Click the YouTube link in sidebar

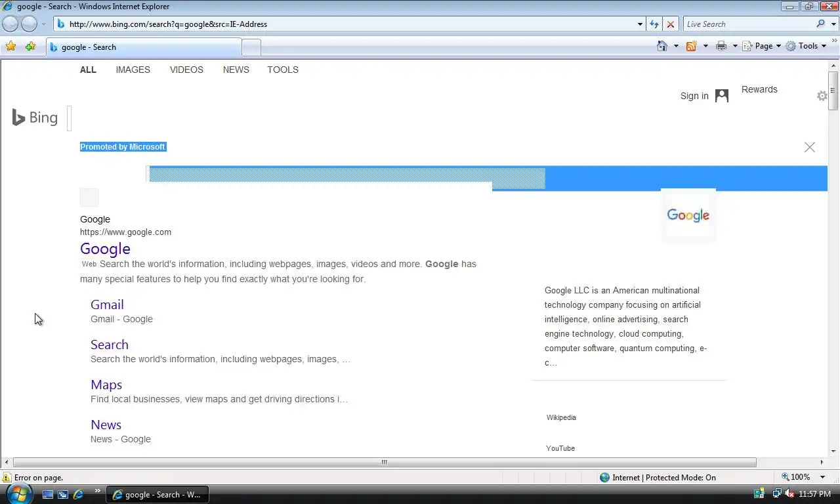pos(560,448)
